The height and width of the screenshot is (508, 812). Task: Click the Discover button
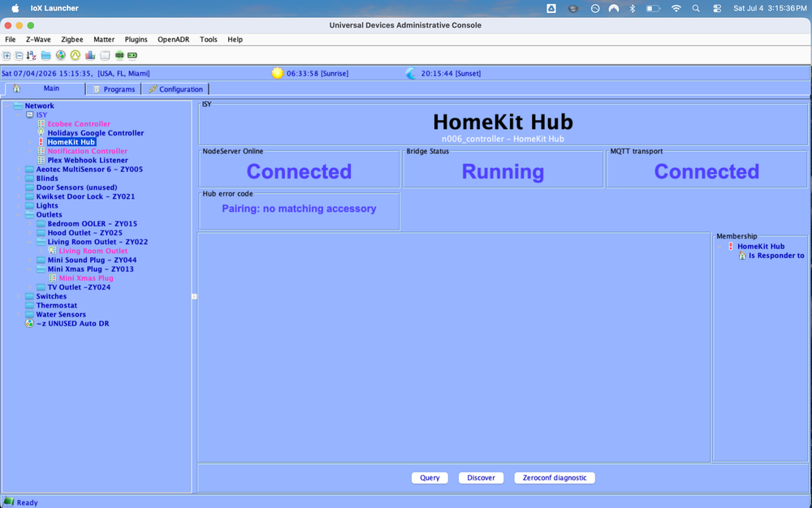click(x=481, y=478)
